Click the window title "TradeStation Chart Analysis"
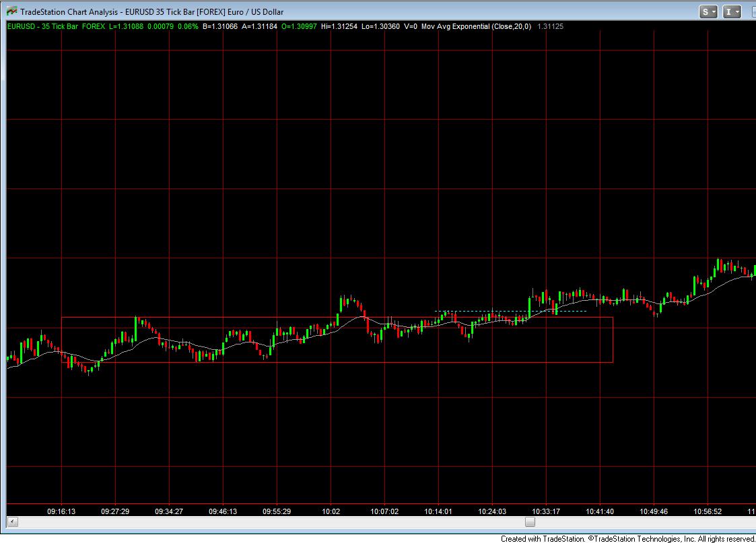The image size is (756, 543). pyautogui.click(x=69, y=12)
